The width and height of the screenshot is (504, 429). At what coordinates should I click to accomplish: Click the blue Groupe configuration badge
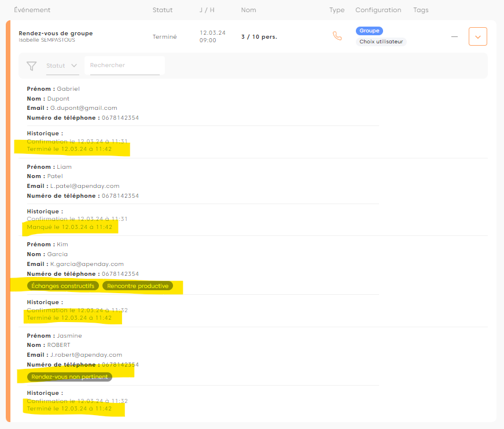tap(369, 31)
